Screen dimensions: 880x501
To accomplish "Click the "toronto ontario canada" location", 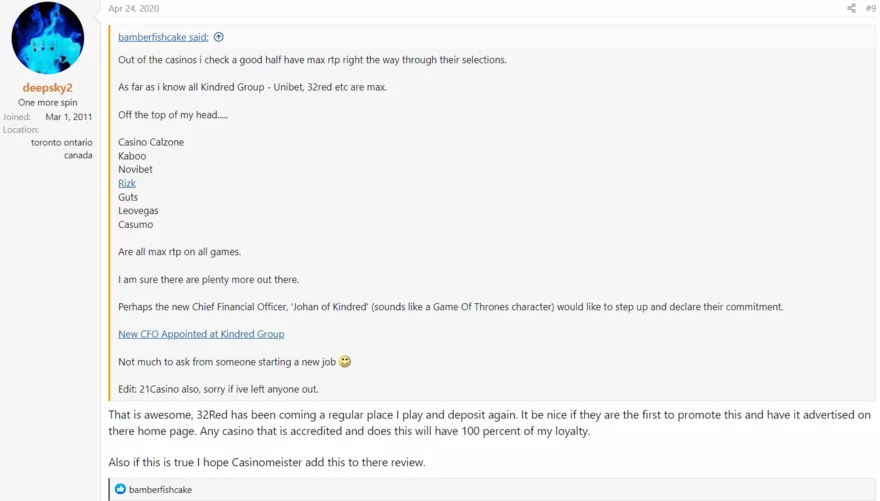I will 62,149.
